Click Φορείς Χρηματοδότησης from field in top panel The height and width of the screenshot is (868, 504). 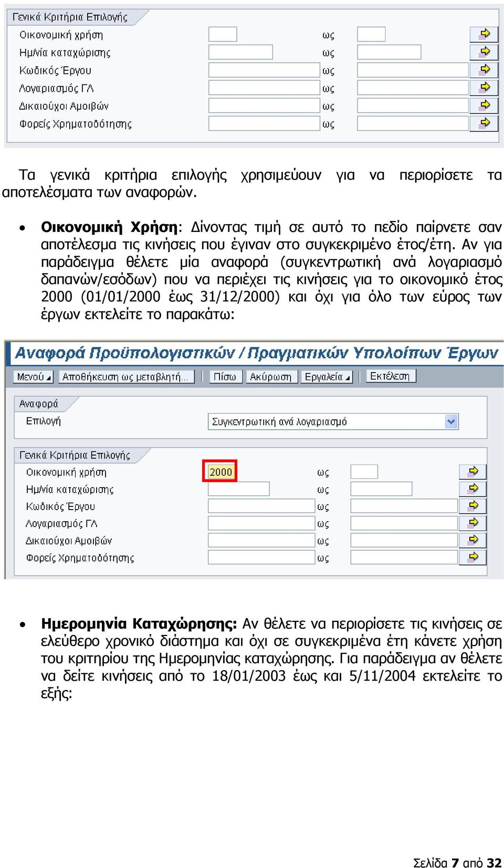(264, 123)
